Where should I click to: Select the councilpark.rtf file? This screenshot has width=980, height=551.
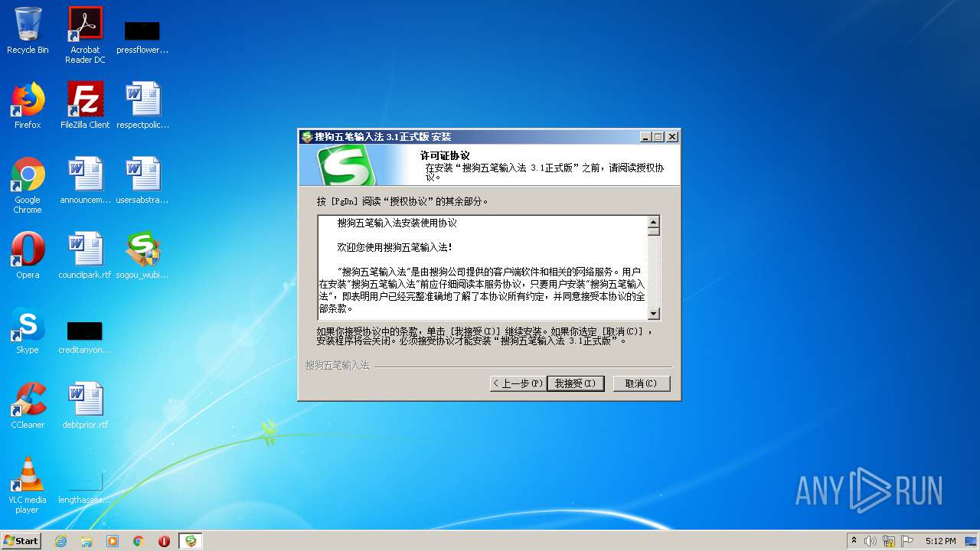click(85, 256)
